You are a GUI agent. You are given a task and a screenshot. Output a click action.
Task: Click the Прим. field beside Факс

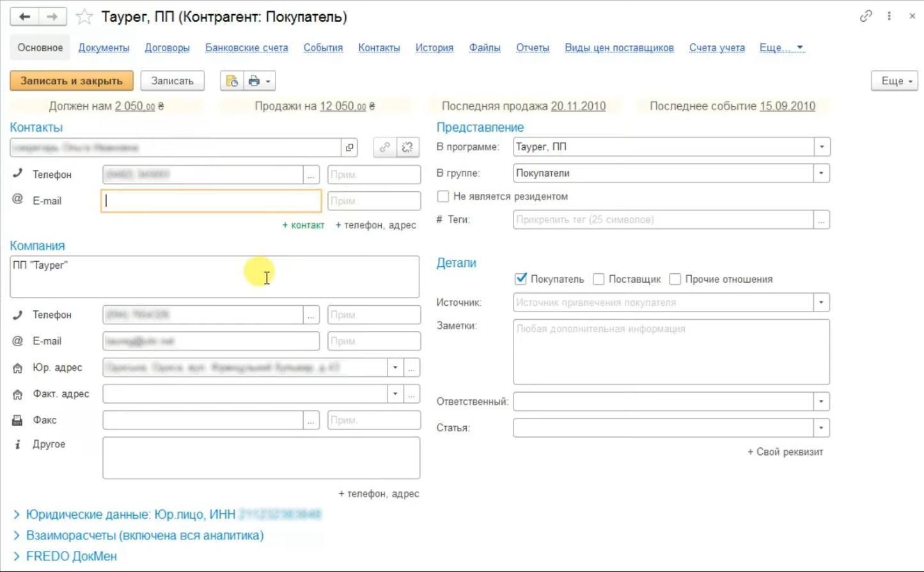374,420
